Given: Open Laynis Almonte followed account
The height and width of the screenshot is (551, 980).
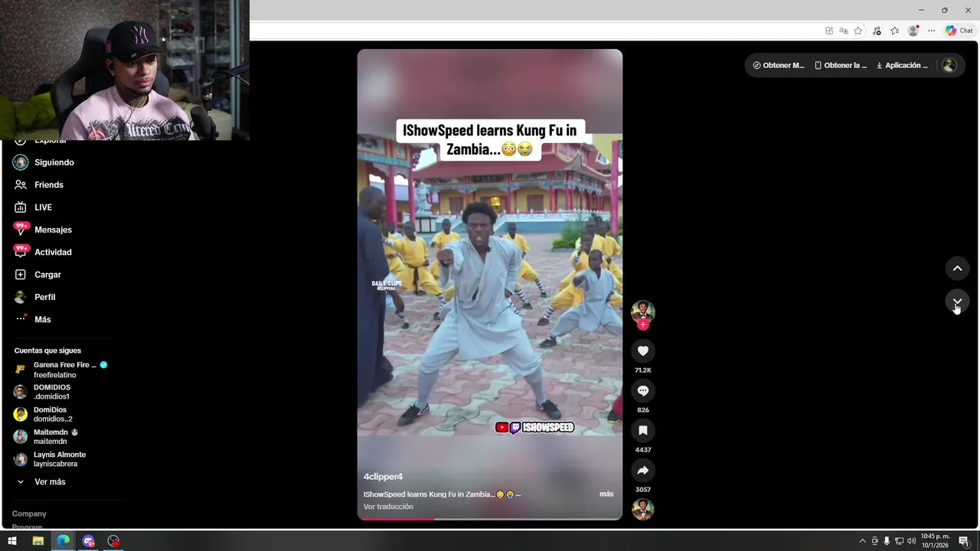Looking at the screenshot, I should (51, 459).
